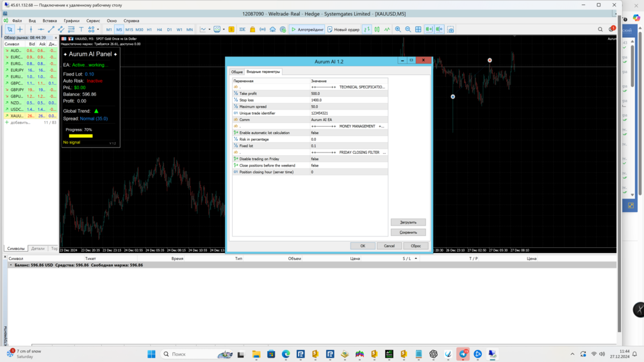Open the Вставка menu
644x362 pixels.
click(x=50, y=21)
